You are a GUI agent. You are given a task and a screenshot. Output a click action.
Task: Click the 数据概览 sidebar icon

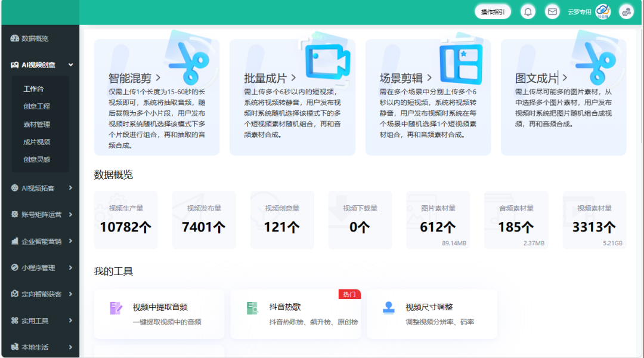15,38
